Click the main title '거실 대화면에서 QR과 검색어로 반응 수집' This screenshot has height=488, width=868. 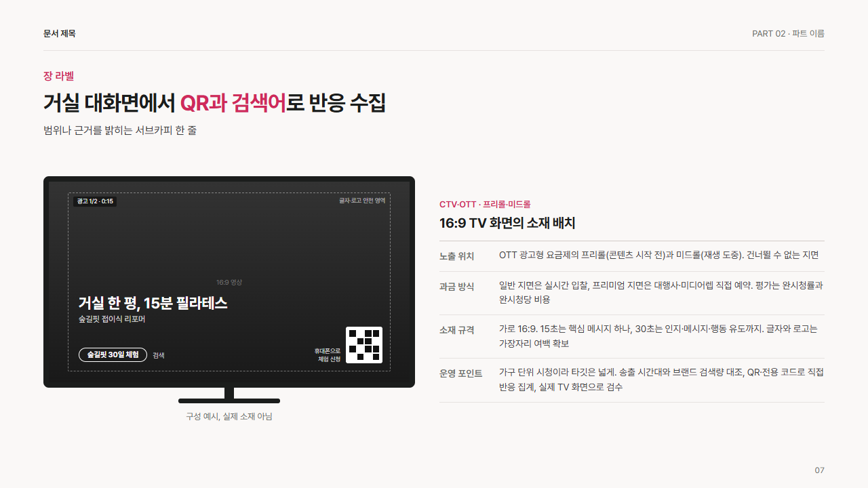pos(215,103)
